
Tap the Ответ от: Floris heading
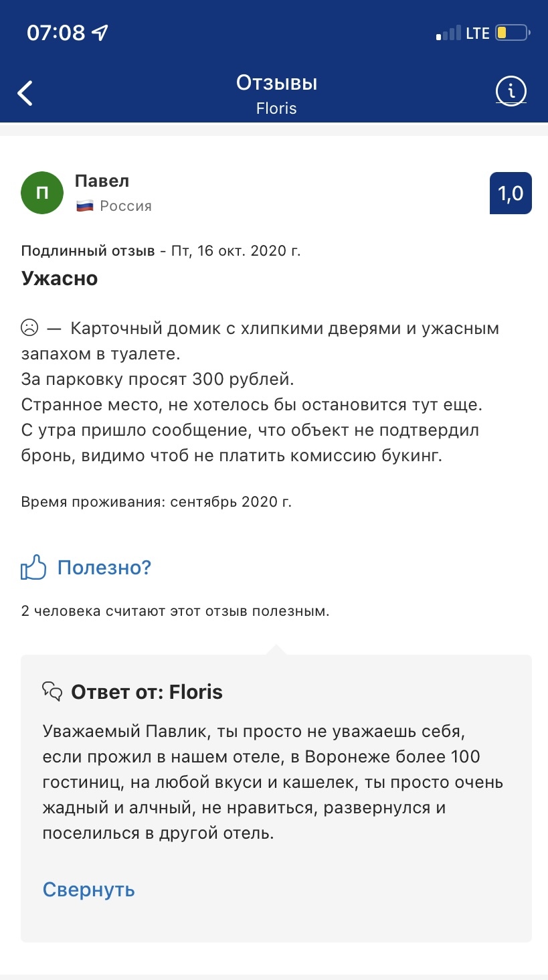[x=147, y=691]
